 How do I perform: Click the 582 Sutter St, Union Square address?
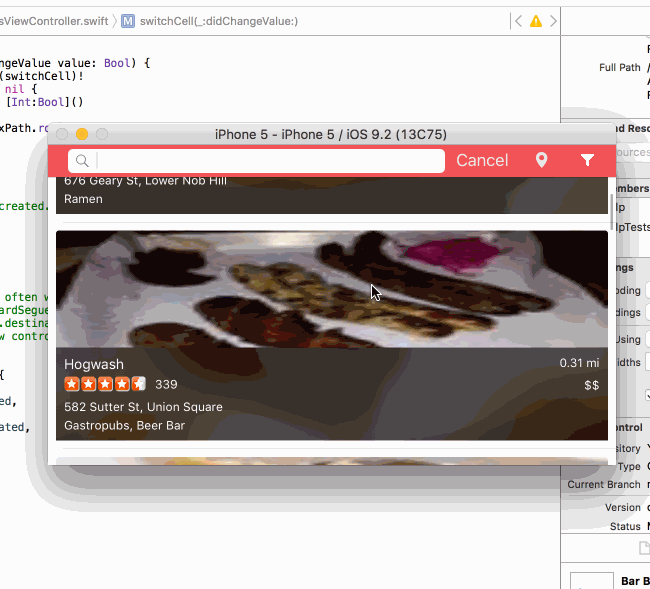coord(143,407)
